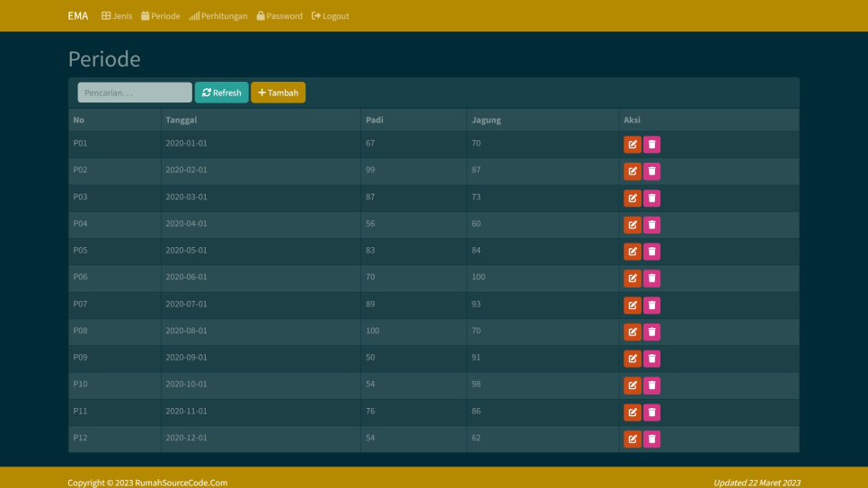This screenshot has height=488, width=868.
Task: Edit the P10 entry
Action: pyautogui.click(x=633, y=386)
